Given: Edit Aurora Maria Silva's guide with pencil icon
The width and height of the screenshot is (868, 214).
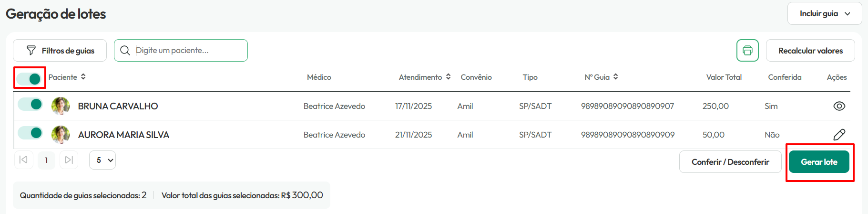Looking at the screenshot, I should [x=839, y=135].
